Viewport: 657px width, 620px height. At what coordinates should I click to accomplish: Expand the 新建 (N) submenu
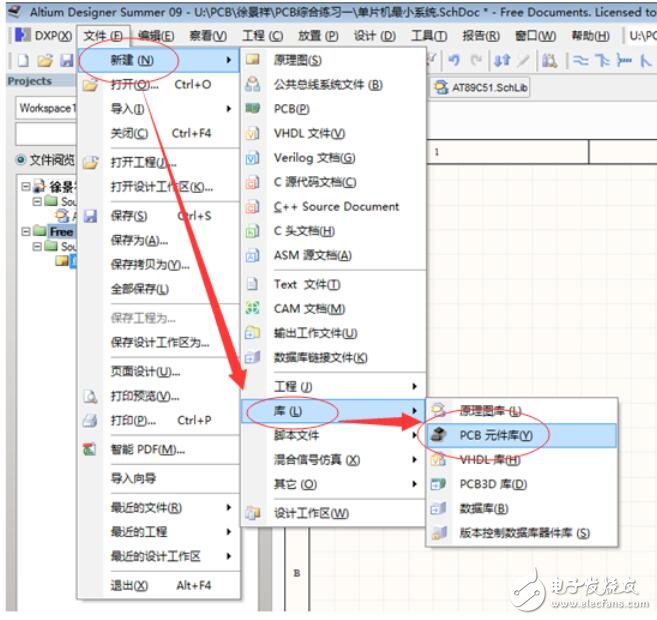pyautogui.click(x=159, y=60)
